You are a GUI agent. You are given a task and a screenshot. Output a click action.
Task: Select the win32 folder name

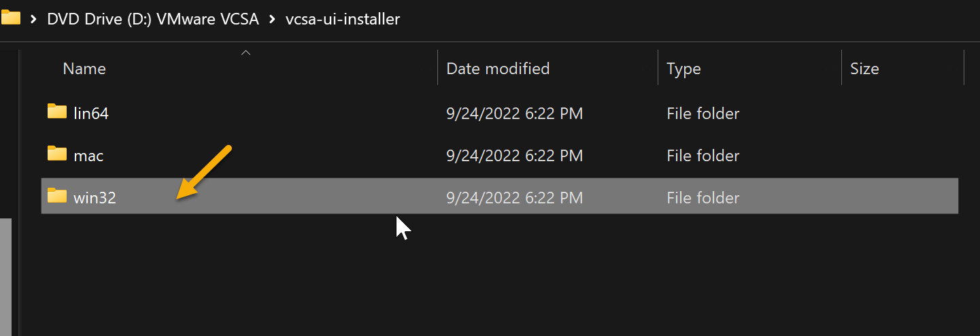pos(95,198)
